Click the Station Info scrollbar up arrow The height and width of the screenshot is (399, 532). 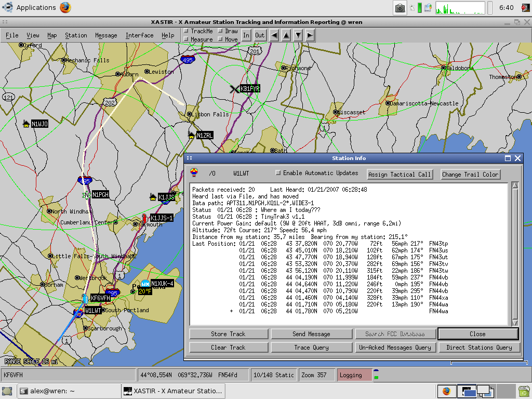coord(515,185)
